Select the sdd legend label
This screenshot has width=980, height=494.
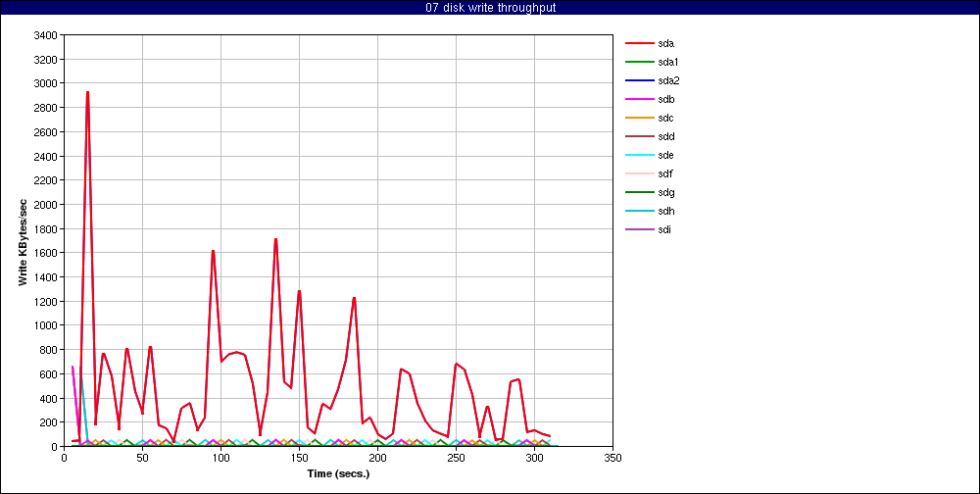pyautogui.click(x=665, y=137)
